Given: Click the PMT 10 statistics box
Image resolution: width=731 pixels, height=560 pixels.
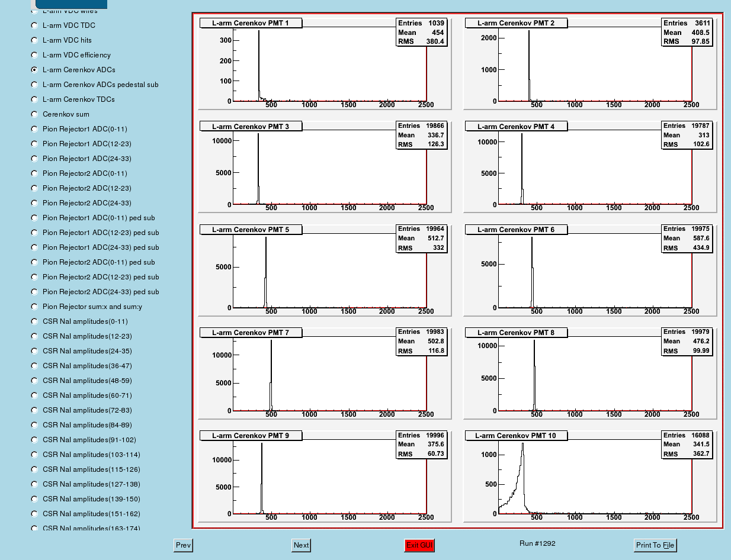Looking at the screenshot, I should [687, 445].
